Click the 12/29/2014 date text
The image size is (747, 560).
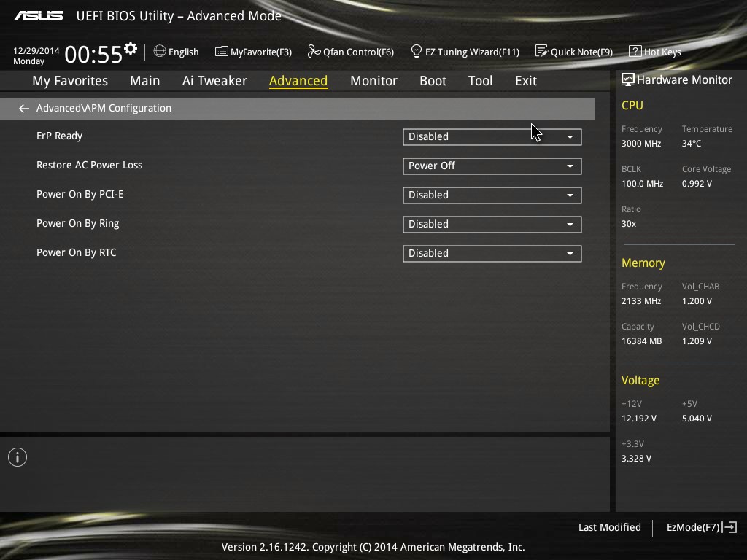36,50
